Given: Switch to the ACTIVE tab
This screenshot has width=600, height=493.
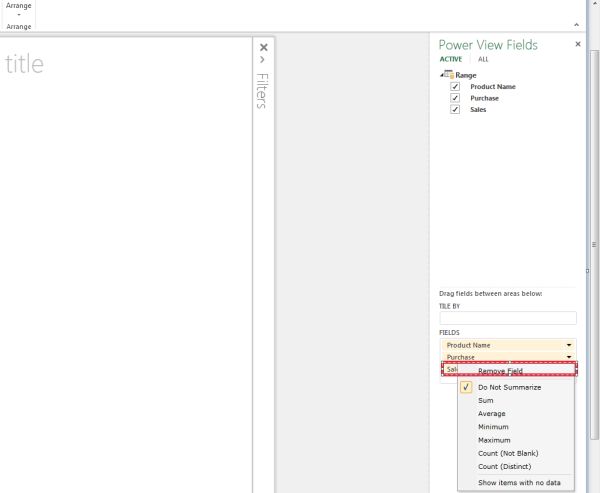Looking at the screenshot, I should coord(451,59).
